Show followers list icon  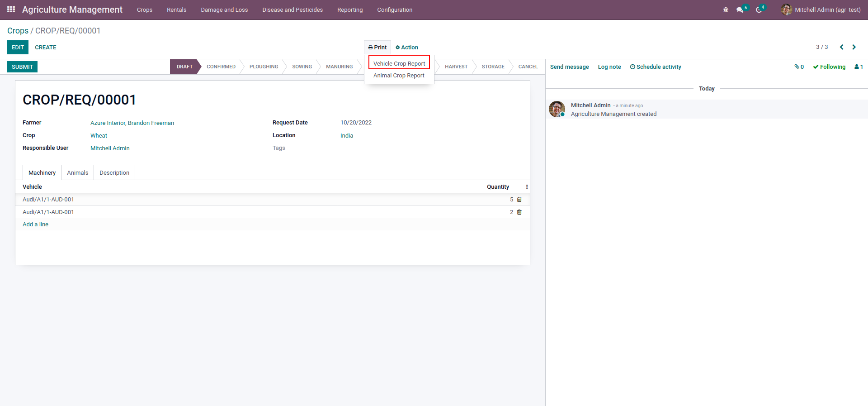coord(859,67)
